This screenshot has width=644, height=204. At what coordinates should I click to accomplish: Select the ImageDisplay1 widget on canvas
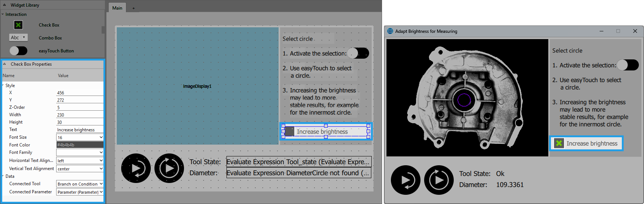pyautogui.click(x=198, y=86)
